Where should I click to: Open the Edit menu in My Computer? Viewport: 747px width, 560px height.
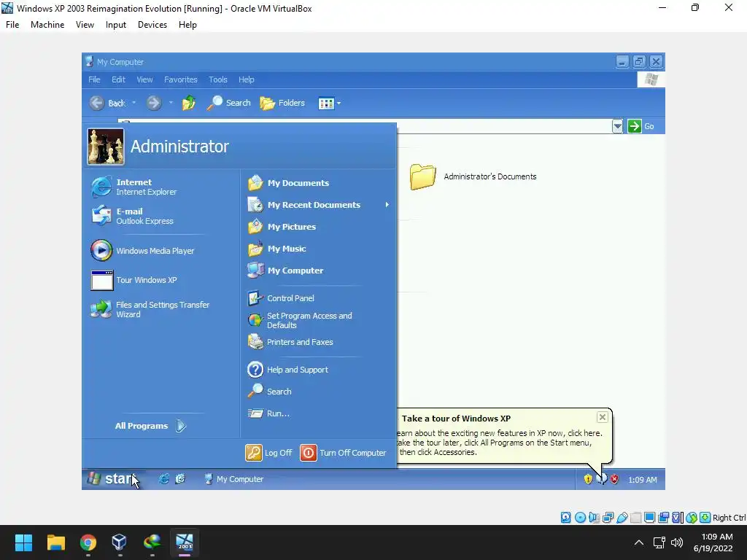click(118, 79)
